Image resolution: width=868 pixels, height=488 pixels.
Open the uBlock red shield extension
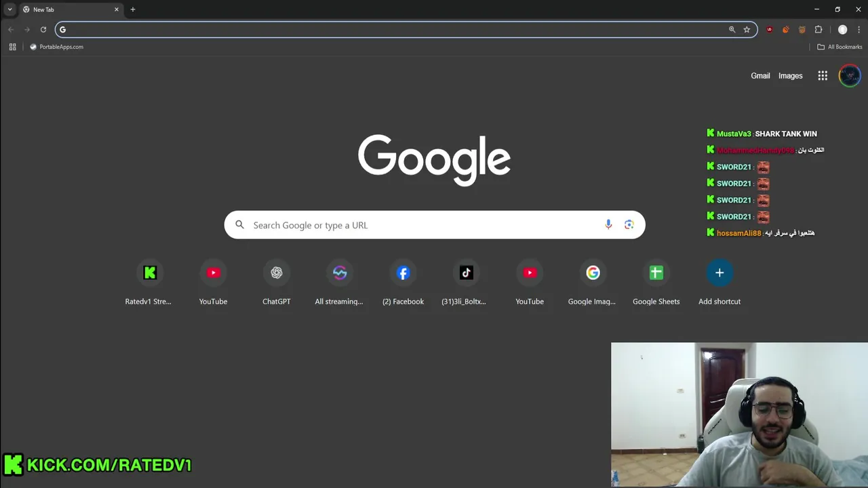pyautogui.click(x=769, y=29)
